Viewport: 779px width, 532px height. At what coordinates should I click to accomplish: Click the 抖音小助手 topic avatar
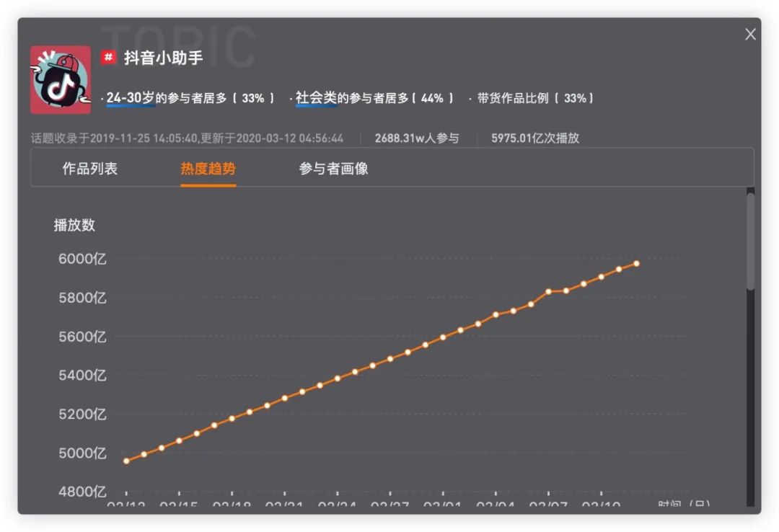tap(61, 80)
